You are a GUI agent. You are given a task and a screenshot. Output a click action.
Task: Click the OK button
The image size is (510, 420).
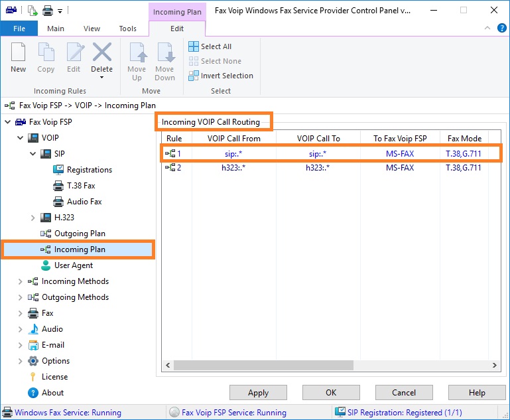coord(331,393)
